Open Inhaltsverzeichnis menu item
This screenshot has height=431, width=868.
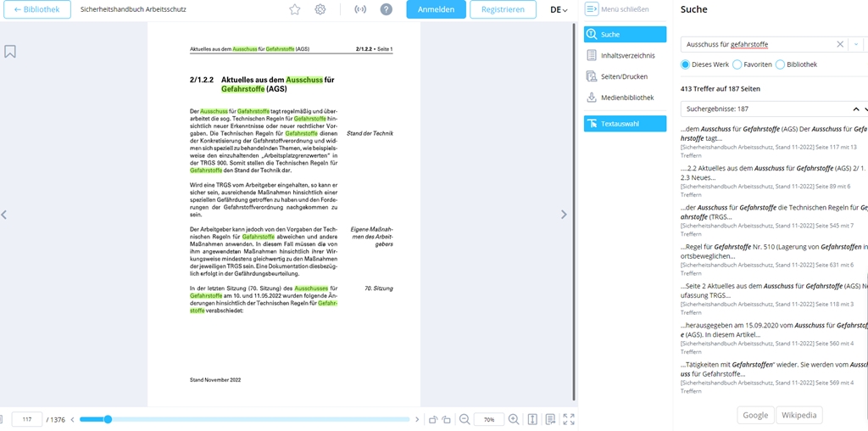point(625,55)
